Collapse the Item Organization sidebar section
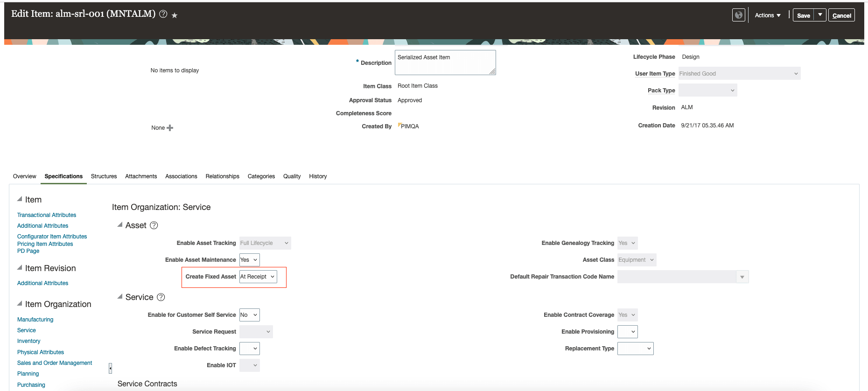 (x=20, y=303)
